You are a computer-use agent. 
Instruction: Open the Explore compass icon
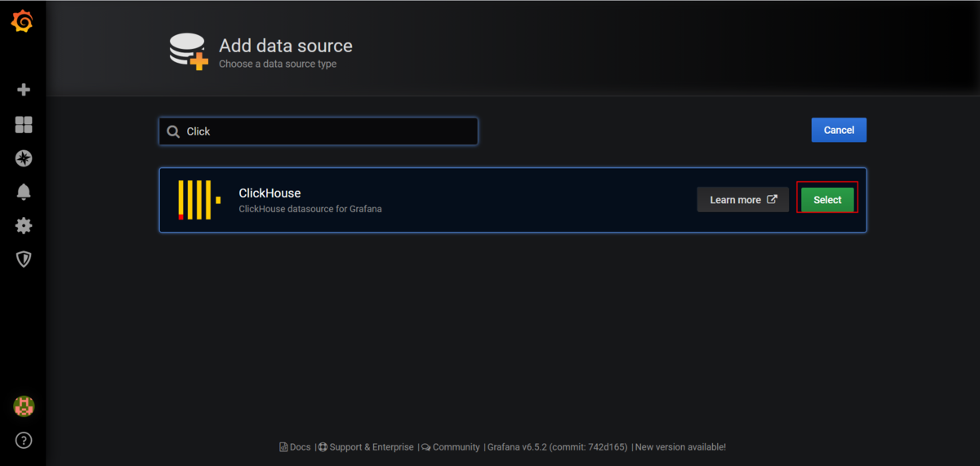pos(24,158)
